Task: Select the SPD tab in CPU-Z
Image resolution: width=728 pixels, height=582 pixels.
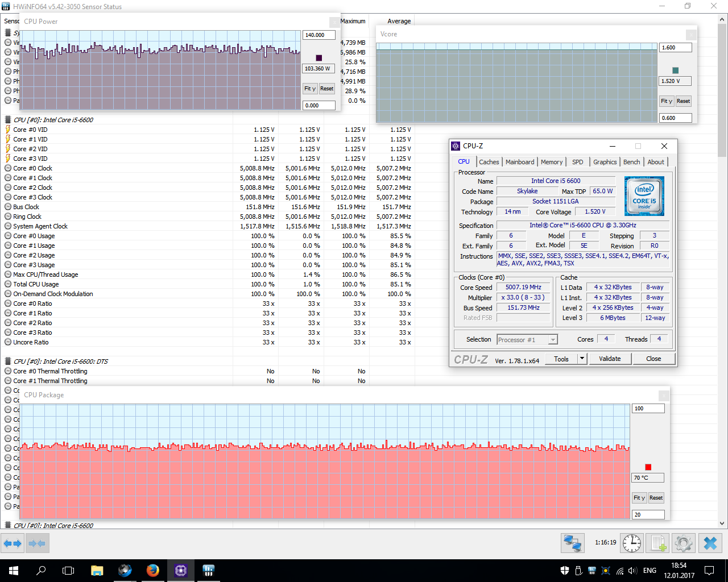Action: pyautogui.click(x=578, y=162)
